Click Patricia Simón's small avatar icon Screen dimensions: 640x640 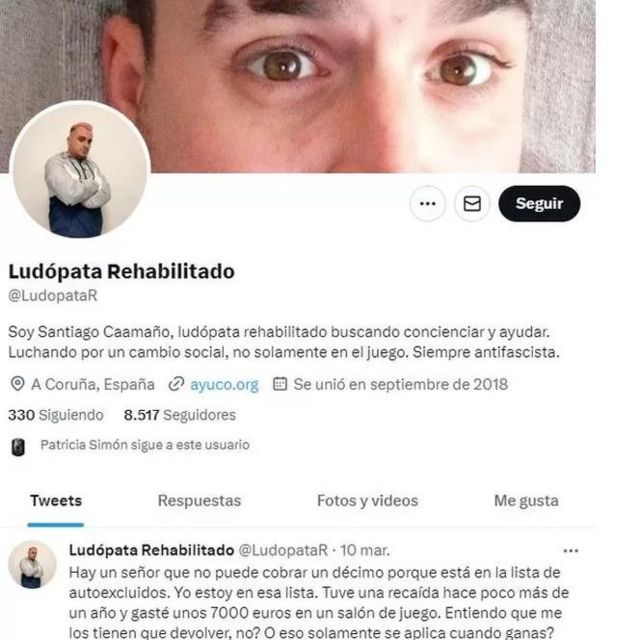(18, 447)
